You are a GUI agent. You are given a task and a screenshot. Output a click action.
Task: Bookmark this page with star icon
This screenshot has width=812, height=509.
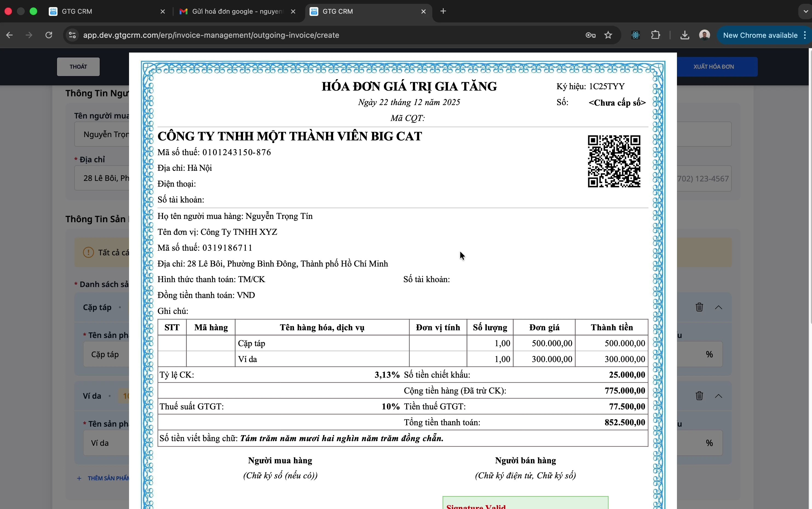[608, 35]
